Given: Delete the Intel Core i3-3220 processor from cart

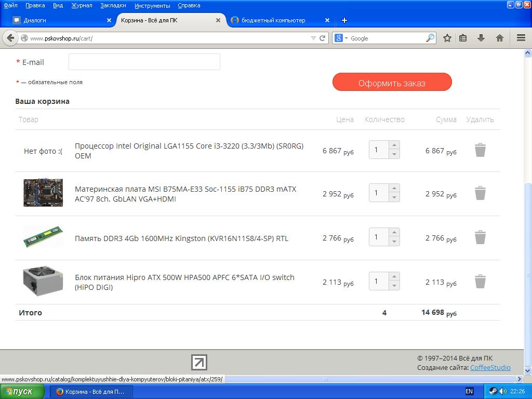Looking at the screenshot, I should (480, 150).
